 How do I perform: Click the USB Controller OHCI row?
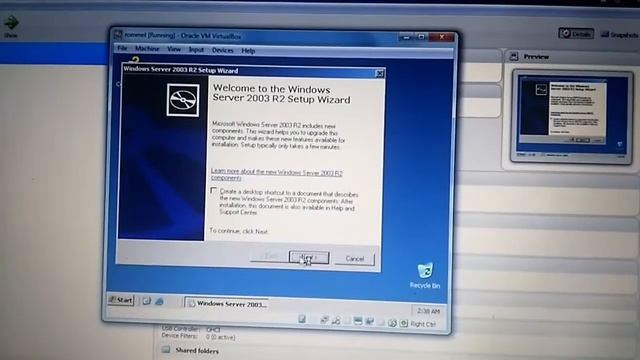(x=191, y=329)
